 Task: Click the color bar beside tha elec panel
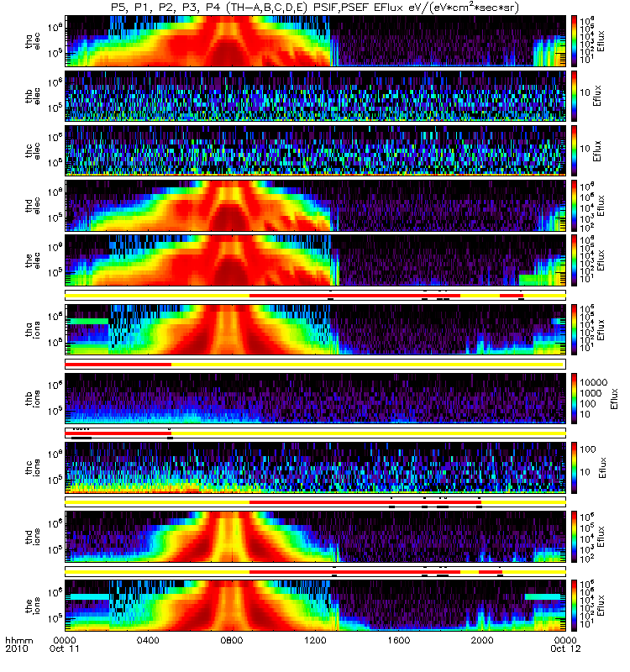pos(575,41)
